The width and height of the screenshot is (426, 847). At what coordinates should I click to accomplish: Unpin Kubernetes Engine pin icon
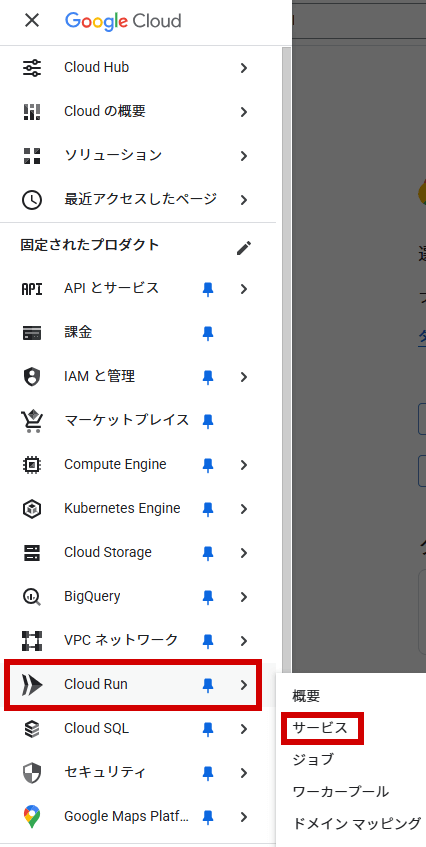(208, 509)
